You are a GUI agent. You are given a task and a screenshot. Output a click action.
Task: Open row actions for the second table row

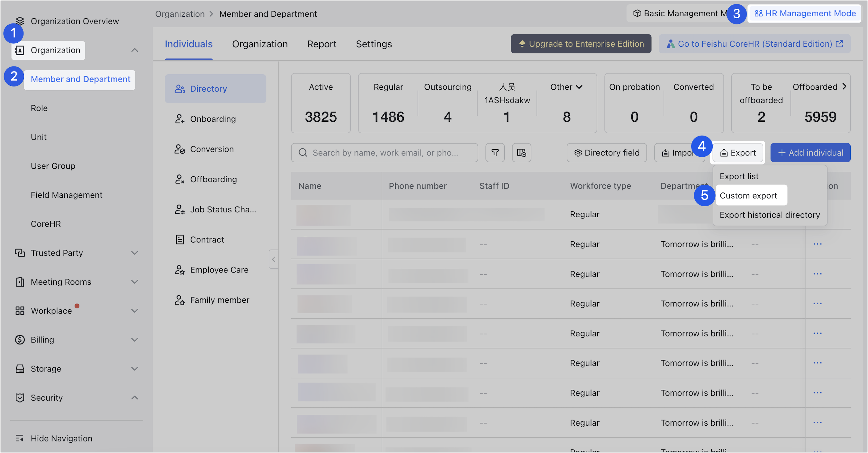click(x=818, y=244)
